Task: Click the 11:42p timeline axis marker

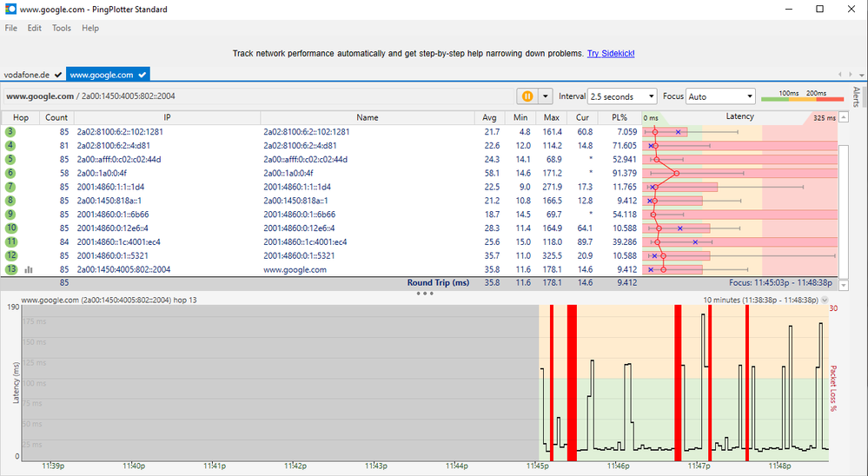Action: [295, 466]
